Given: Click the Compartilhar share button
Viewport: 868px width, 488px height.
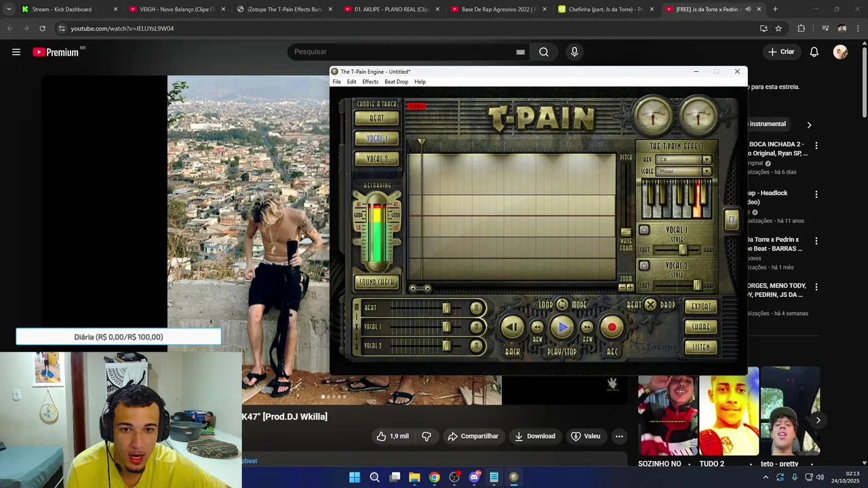Looking at the screenshot, I should click(473, 436).
